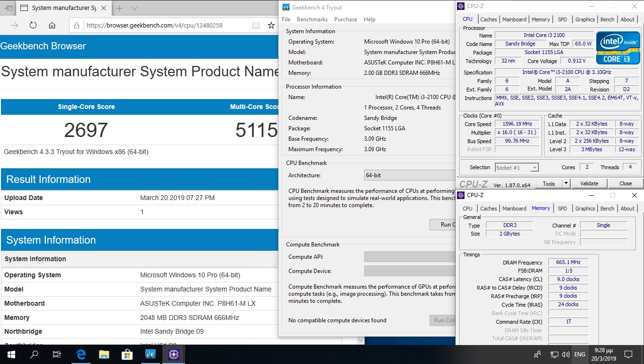Screen dimensions: 644x364
Task: Switch to Graphics tab in upper CPU-Z window
Action: [585, 19]
